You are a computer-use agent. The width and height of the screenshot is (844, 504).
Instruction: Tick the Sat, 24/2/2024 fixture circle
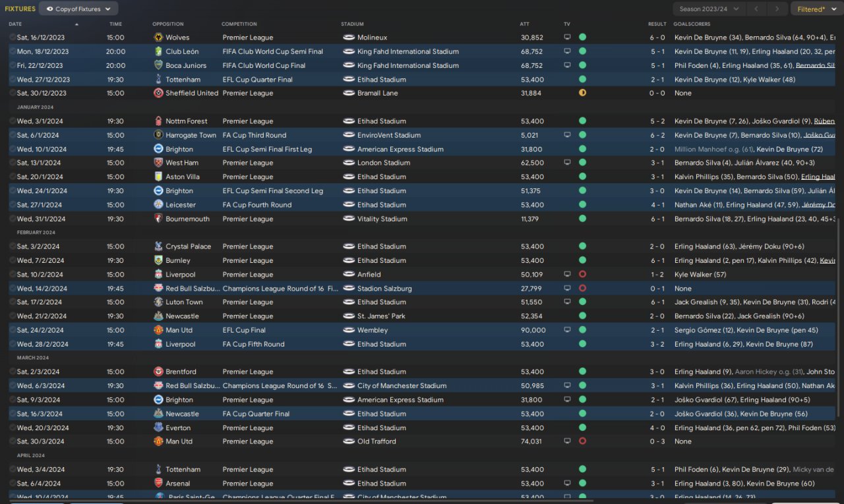tap(13, 330)
